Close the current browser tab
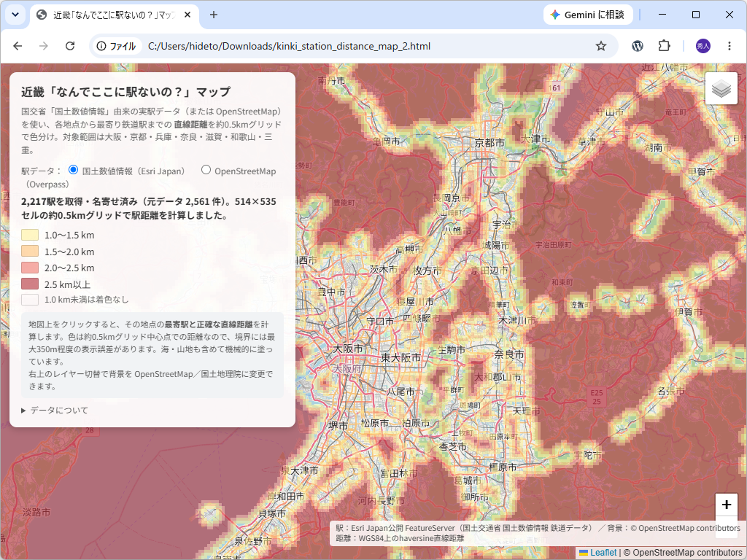 [187, 15]
